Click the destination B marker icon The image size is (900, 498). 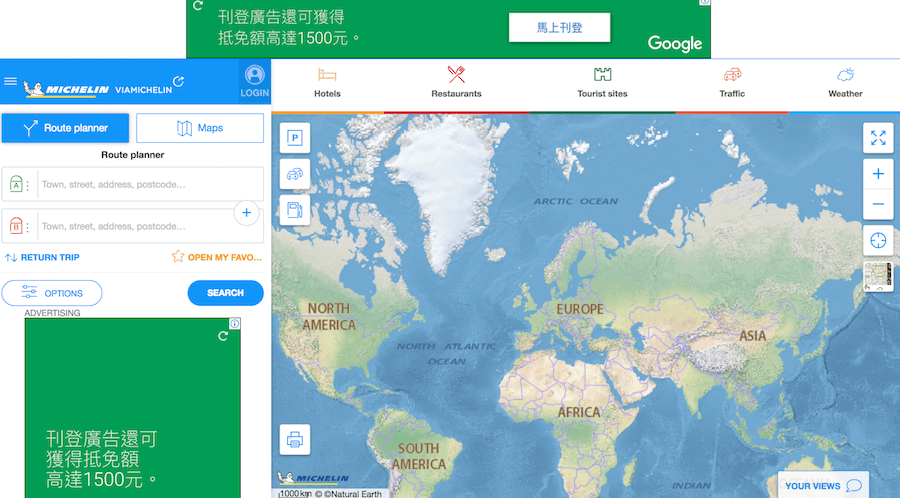(x=16, y=226)
